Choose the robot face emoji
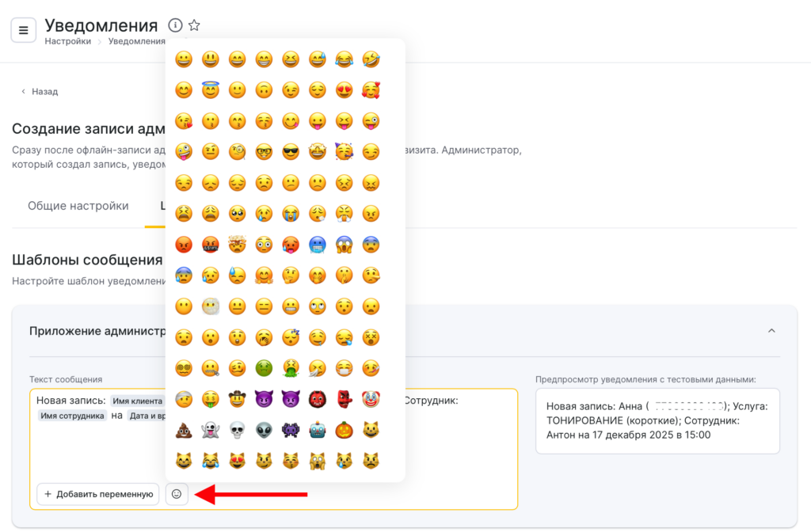 coord(317,430)
